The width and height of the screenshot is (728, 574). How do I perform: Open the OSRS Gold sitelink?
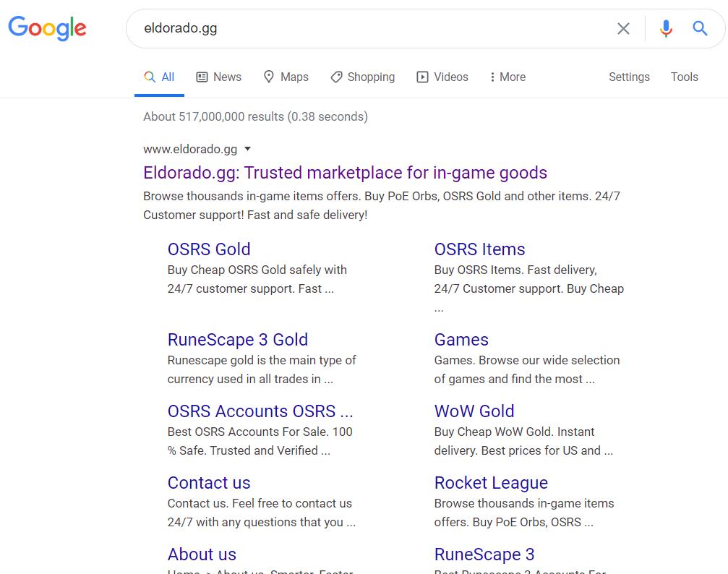209,249
